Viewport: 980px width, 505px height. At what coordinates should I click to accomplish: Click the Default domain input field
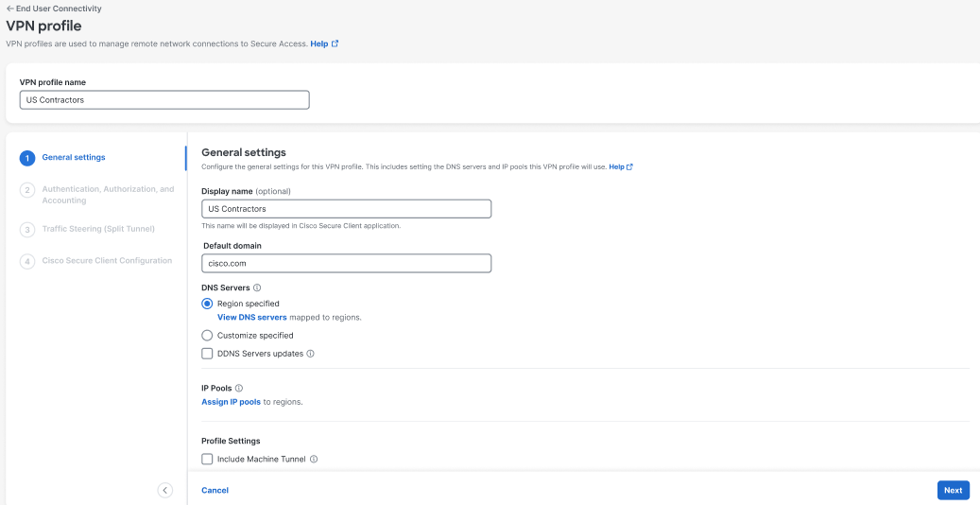[x=346, y=264]
